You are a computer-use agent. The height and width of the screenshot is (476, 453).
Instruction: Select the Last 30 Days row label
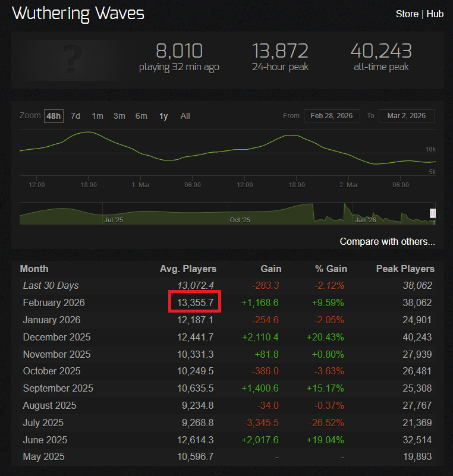click(x=51, y=286)
